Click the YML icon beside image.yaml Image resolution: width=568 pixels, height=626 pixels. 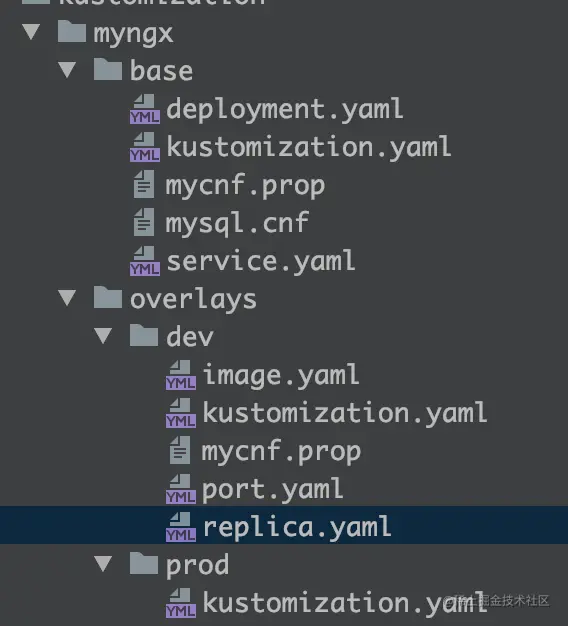[181, 375]
